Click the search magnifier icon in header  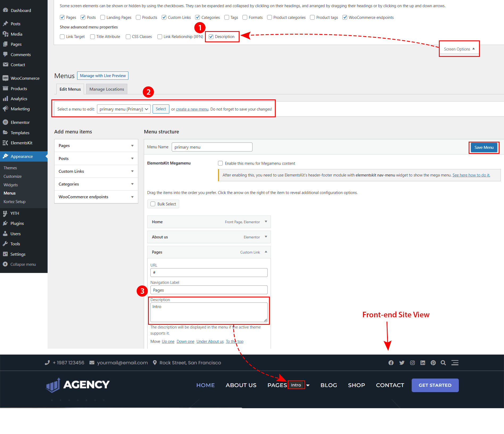coord(443,363)
